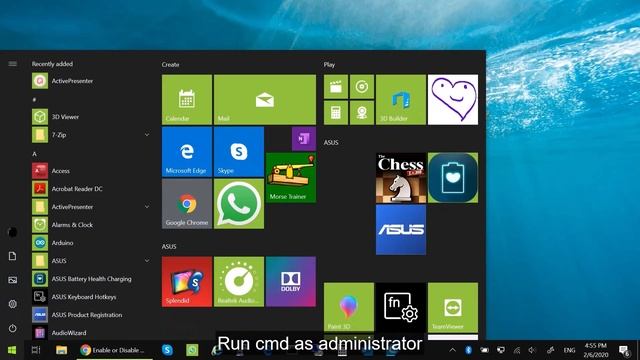640x360 pixels.
Task: Open the blue ASUS logo tile
Action: pos(401,230)
